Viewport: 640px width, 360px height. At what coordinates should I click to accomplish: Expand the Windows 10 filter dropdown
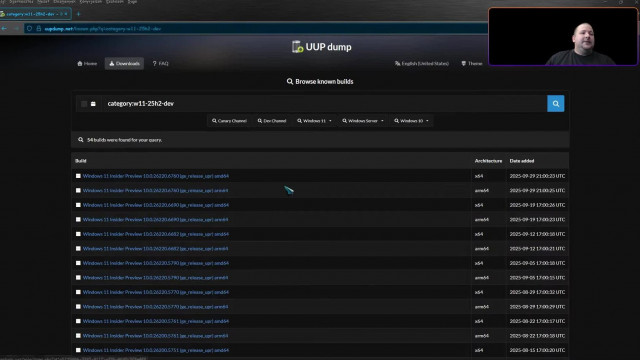coord(411,121)
